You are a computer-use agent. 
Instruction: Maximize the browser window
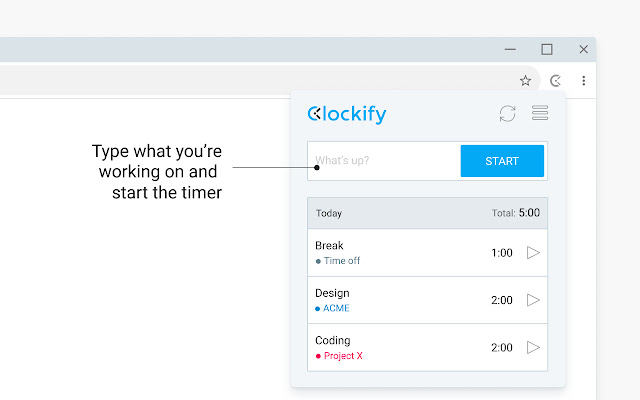click(x=547, y=49)
